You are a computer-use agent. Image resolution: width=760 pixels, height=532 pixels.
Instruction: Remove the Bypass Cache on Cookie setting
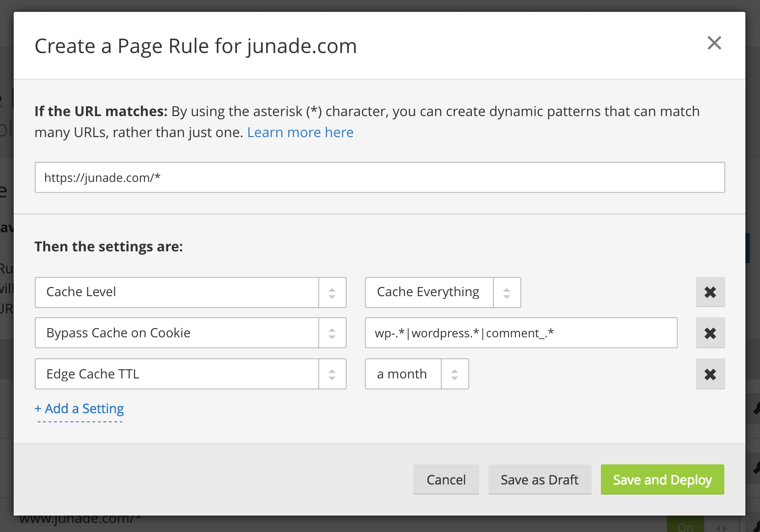click(710, 333)
